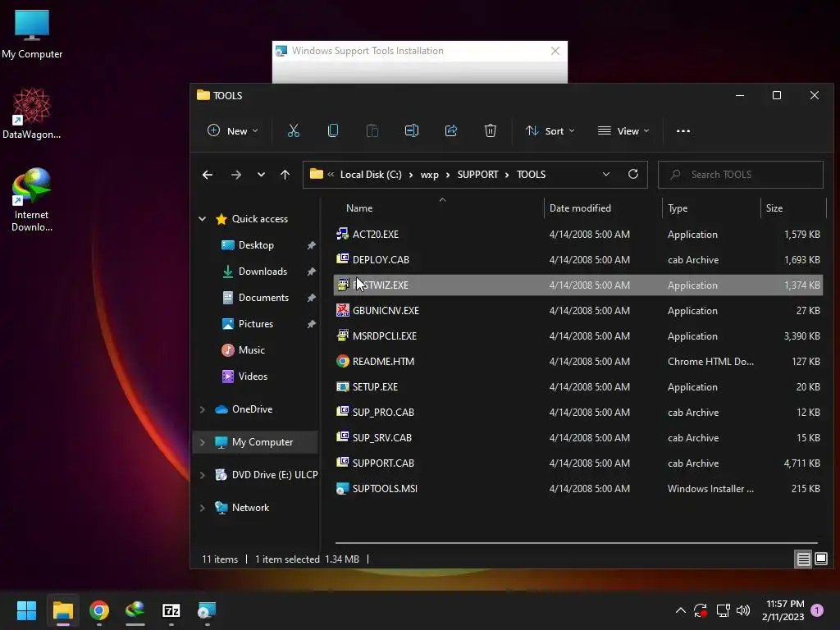This screenshot has height=630, width=840.
Task: Open the Sort dropdown menu
Action: 550,130
